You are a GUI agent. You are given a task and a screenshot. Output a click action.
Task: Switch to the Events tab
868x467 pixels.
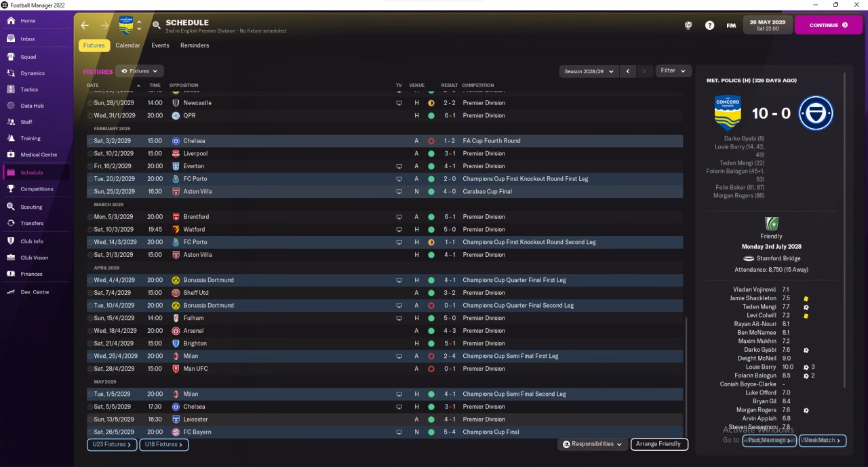160,45
